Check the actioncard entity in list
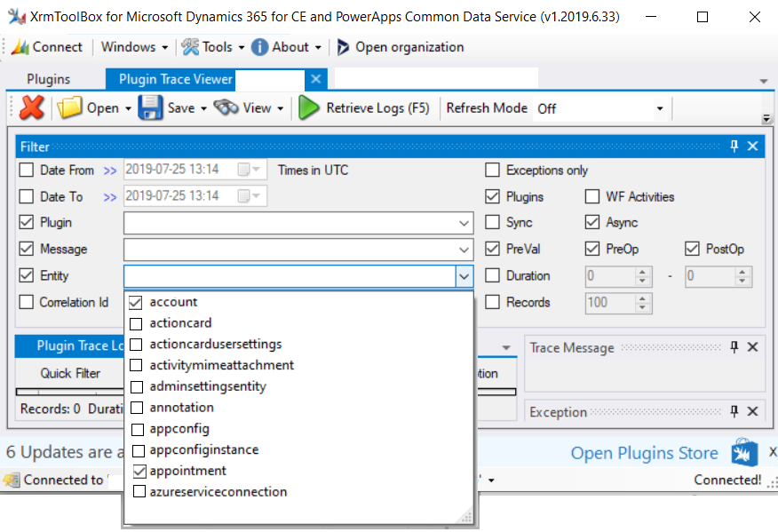Viewport: 778px width, 532px height. coord(136,323)
